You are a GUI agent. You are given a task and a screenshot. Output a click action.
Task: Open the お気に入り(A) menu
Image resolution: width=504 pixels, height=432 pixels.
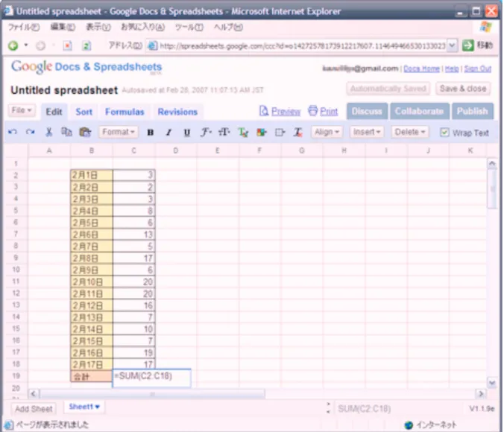pos(142,27)
